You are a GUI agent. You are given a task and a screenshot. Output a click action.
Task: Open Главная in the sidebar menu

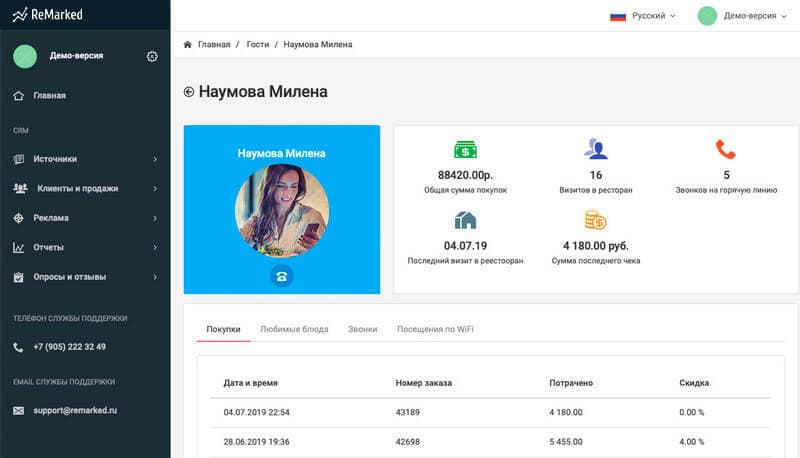coord(49,96)
